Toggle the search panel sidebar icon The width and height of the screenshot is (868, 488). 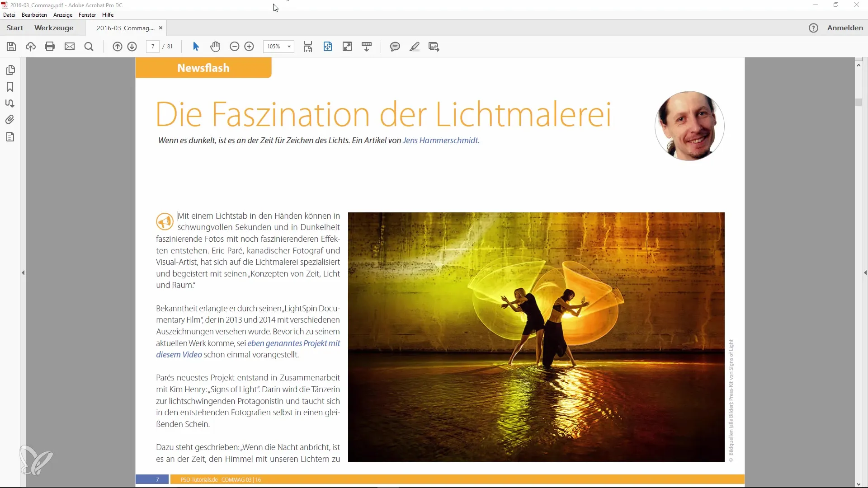[89, 47]
